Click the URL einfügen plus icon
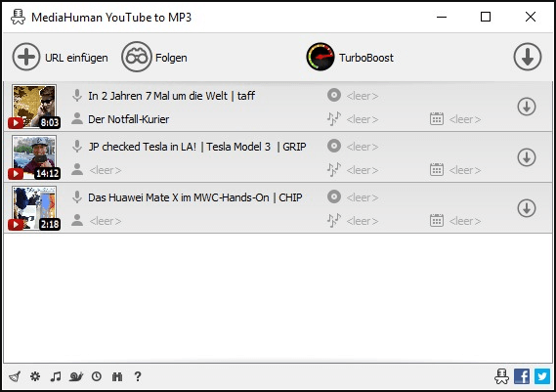Image resolution: width=556 pixels, height=392 pixels. click(25, 57)
